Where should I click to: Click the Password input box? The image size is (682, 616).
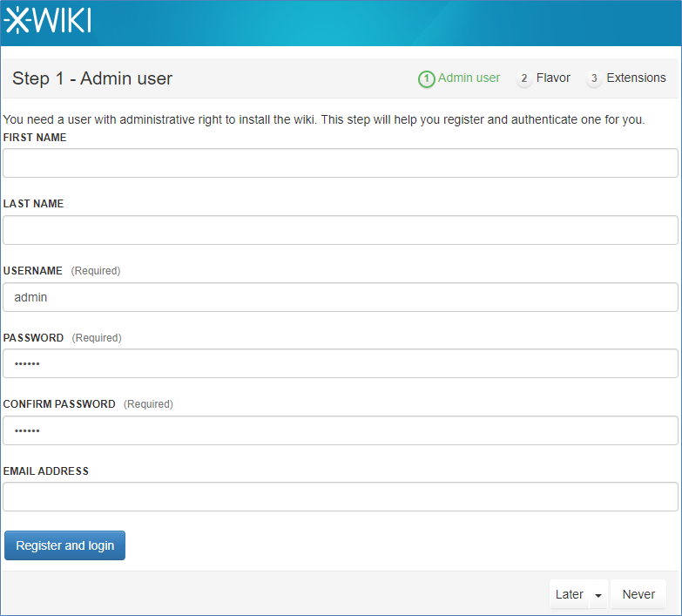(341, 363)
